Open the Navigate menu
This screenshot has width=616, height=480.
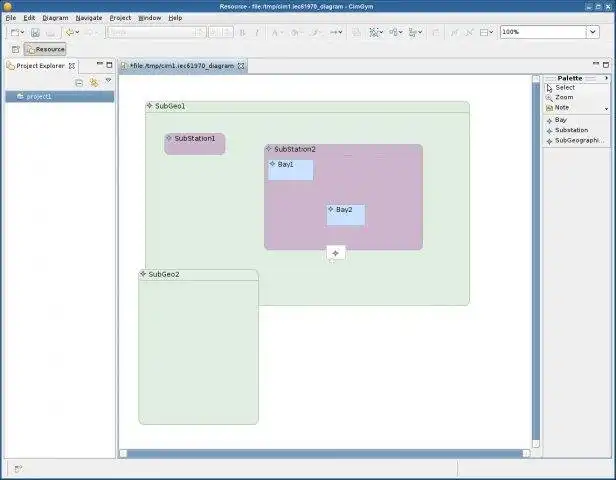[89, 18]
